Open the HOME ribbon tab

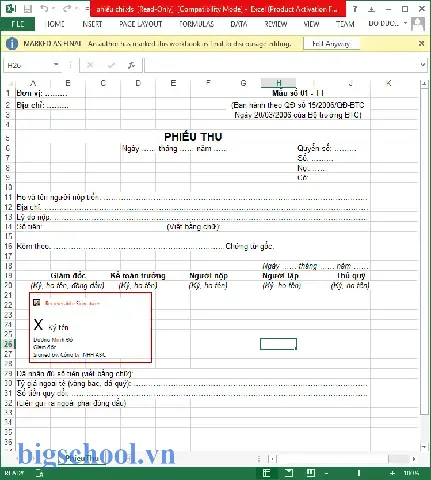[55, 24]
